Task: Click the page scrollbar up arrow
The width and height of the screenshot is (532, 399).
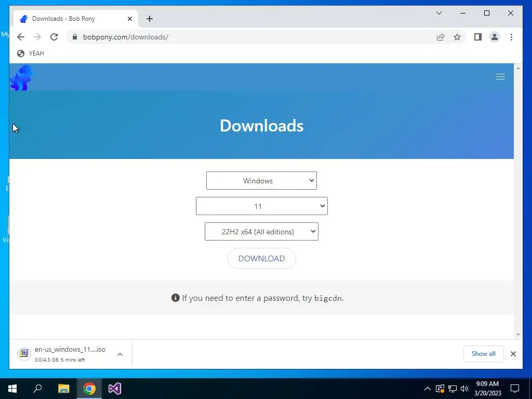Action: (518, 68)
